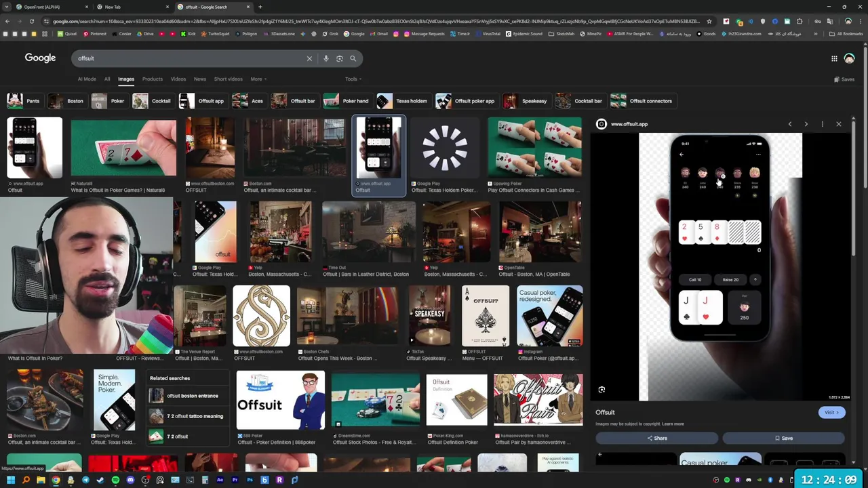Open Upswing Poker offsuit connectors thumbnail
The image size is (868, 488).
(534, 148)
